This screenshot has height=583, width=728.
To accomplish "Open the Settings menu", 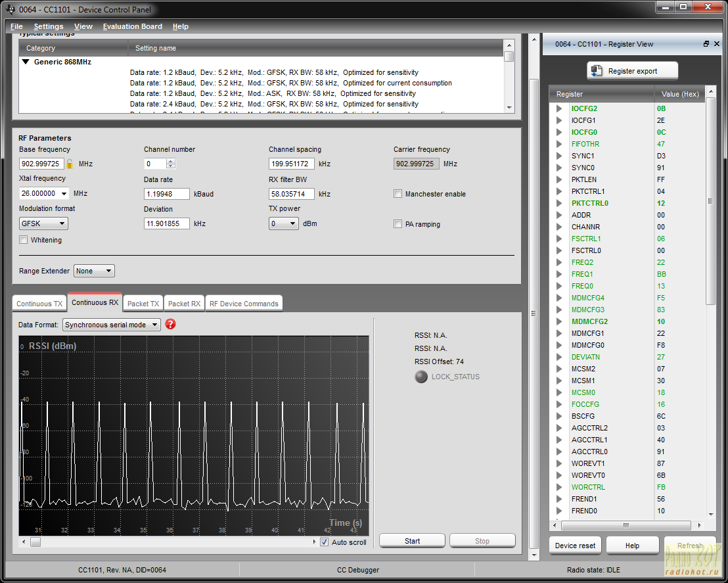I will coord(48,26).
